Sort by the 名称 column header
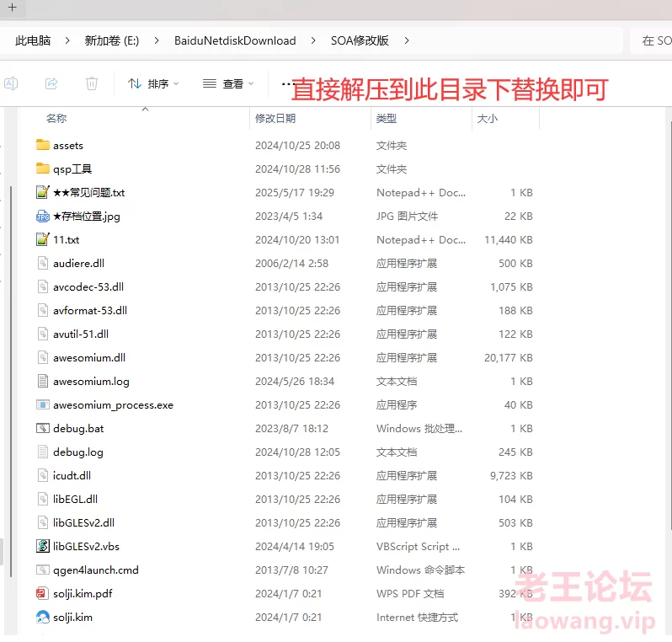The image size is (672, 642). (56, 118)
